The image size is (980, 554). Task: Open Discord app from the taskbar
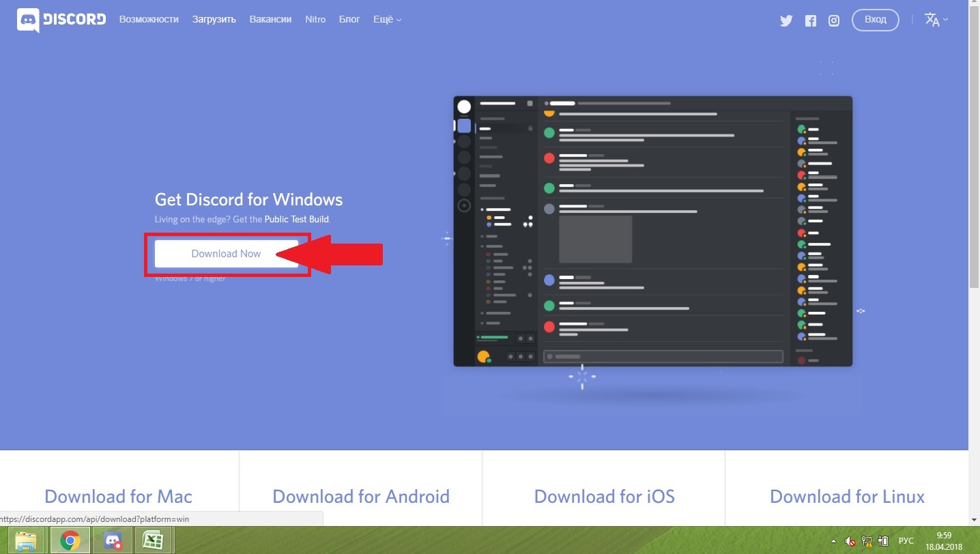[112, 541]
